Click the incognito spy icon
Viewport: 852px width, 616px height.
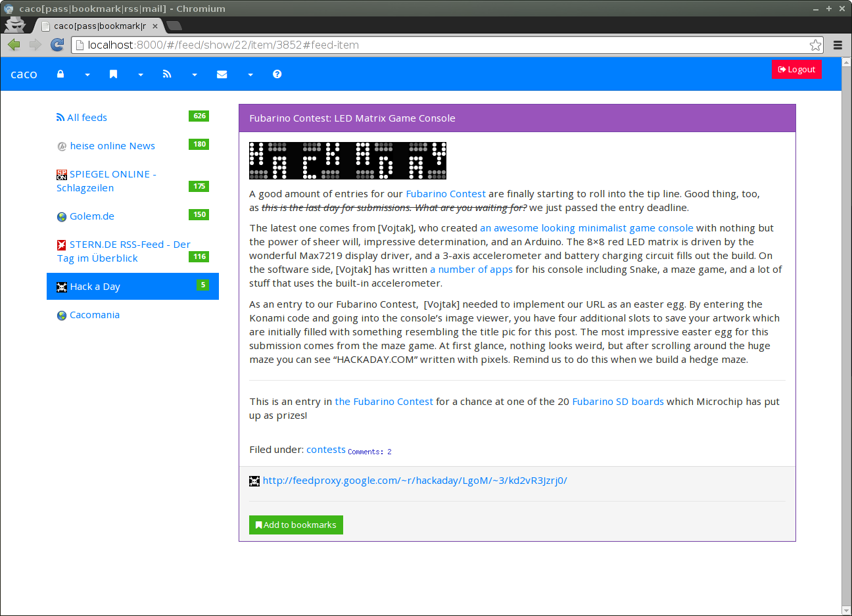(x=14, y=24)
